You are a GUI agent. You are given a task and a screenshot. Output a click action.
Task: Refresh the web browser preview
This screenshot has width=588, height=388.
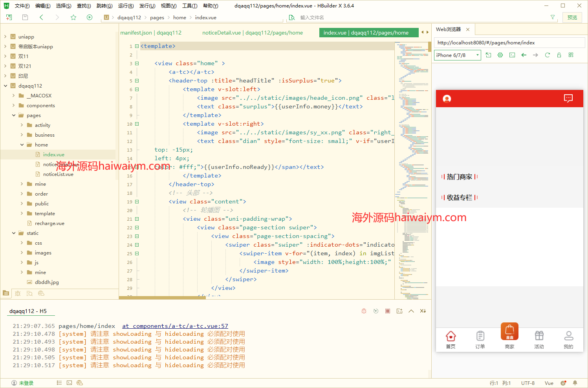point(547,55)
